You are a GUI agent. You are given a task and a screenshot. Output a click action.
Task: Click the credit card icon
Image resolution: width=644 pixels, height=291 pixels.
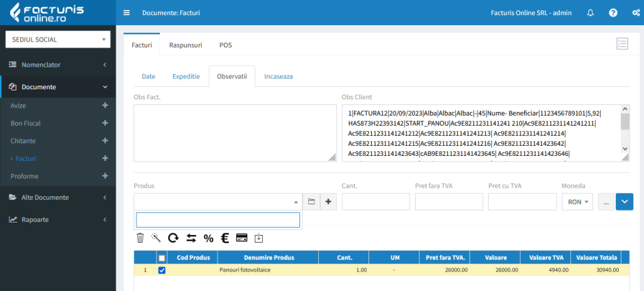click(x=241, y=238)
